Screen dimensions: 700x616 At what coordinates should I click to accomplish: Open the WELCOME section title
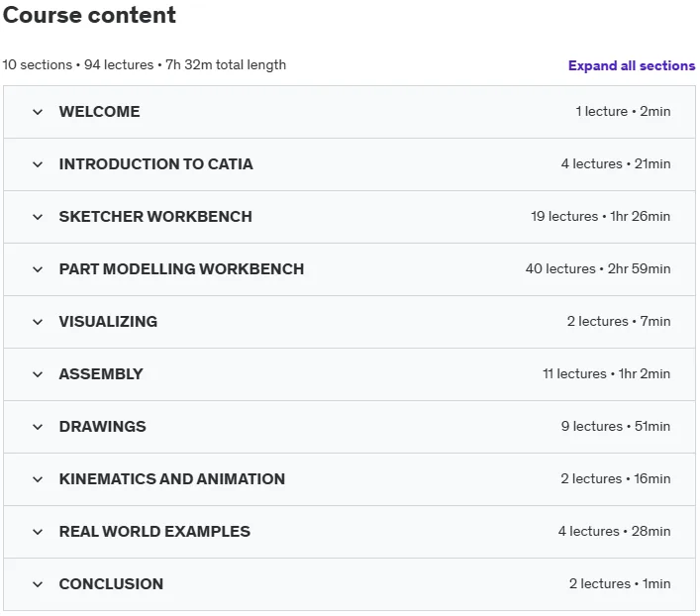(x=100, y=112)
